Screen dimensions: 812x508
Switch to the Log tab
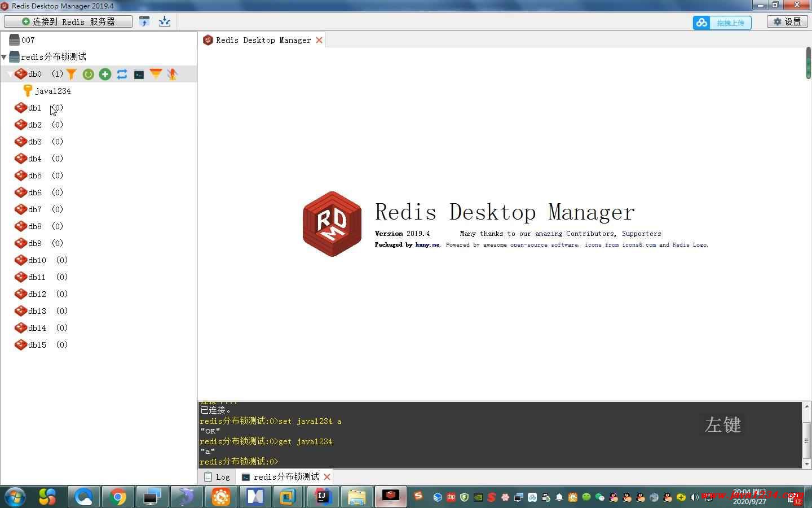pos(217,477)
